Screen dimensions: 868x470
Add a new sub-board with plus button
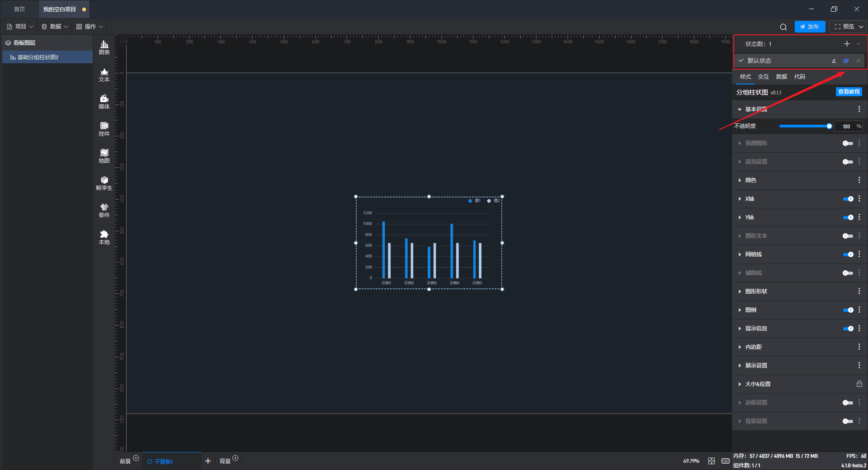pos(208,461)
